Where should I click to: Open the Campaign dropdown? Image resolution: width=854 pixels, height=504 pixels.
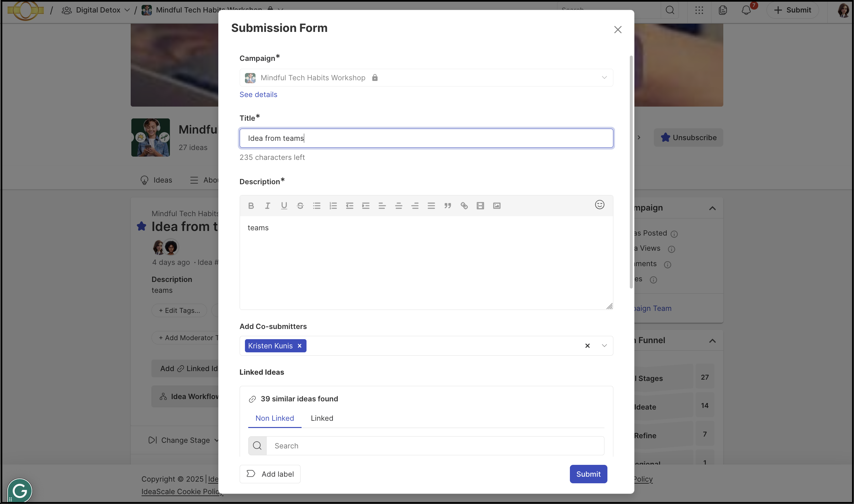click(426, 78)
